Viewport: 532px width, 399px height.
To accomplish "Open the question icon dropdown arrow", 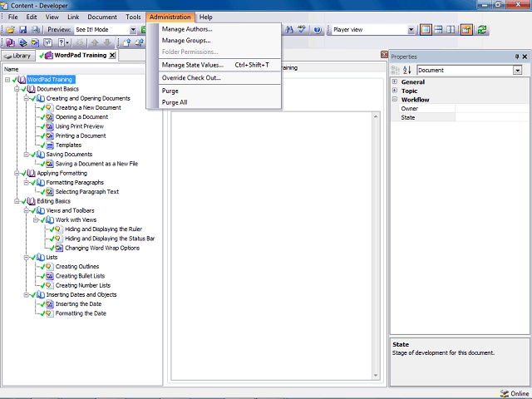I will [x=67, y=42].
